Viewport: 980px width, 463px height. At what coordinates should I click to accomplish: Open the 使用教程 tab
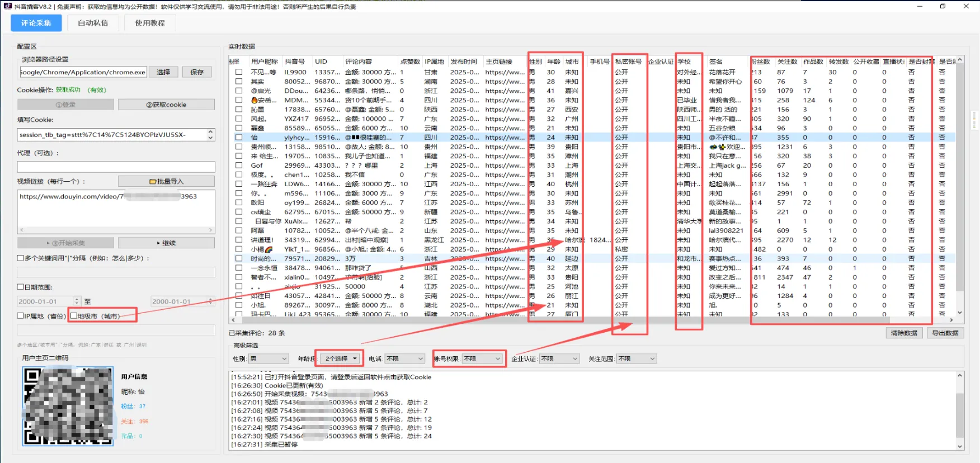[150, 23]
